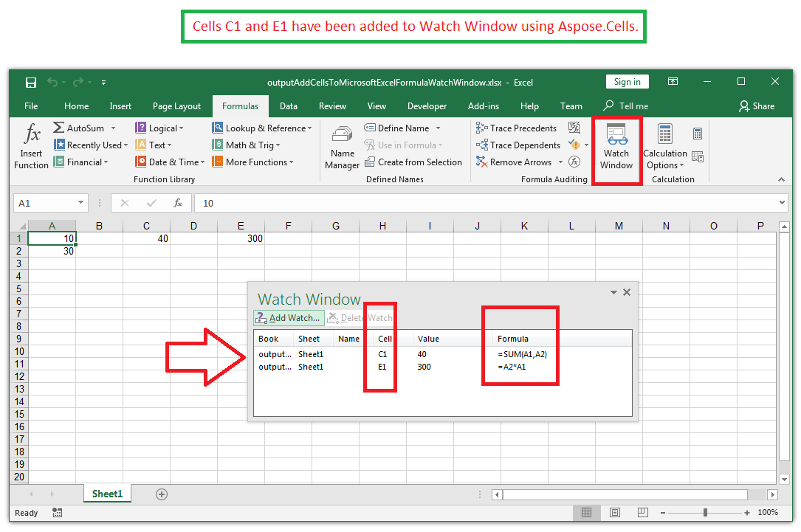
Task: Open the Name Manager
Action: [342, 147]
